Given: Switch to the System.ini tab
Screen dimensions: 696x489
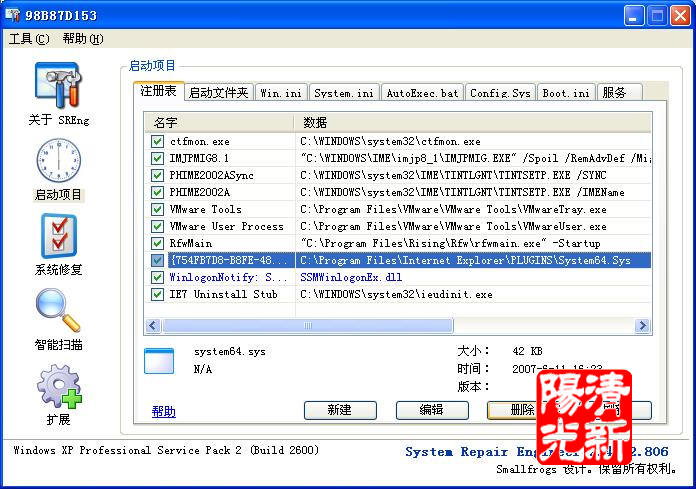Looking at the screenshot, I should 344,93.
